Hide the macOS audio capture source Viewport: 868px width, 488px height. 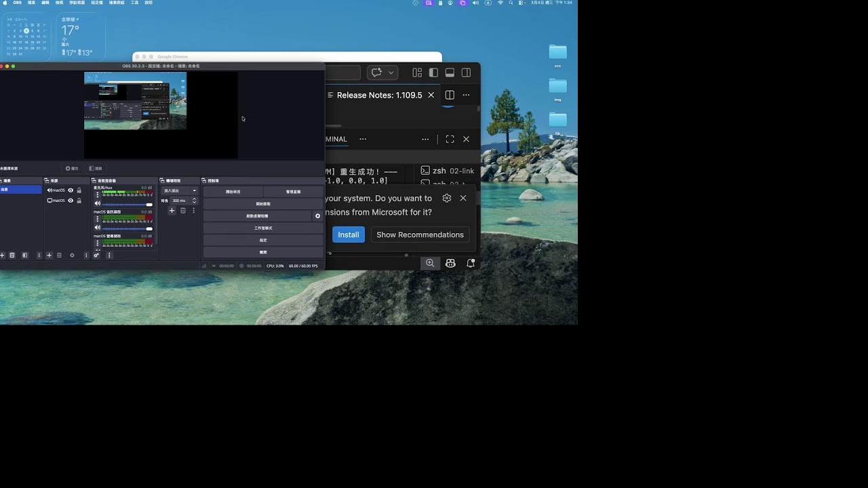pyautogui.click(x=71, y=190)
